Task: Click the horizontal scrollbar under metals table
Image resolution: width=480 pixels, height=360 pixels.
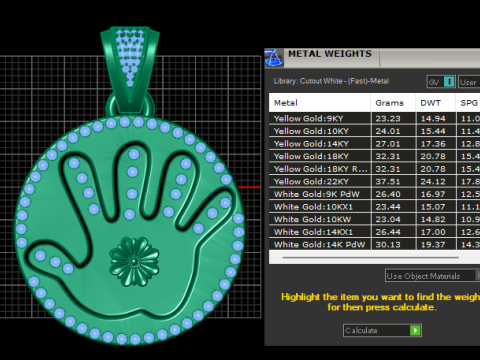Action: 370,257
